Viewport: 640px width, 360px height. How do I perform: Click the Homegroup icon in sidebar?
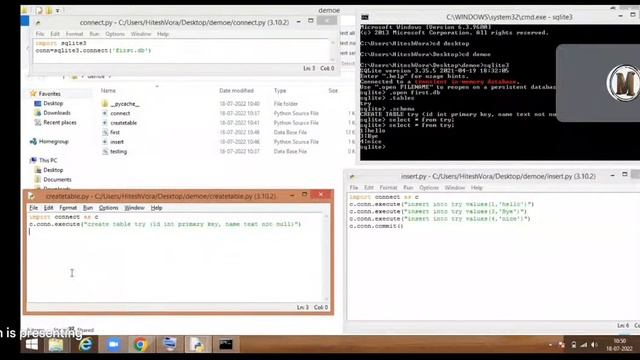33,142
